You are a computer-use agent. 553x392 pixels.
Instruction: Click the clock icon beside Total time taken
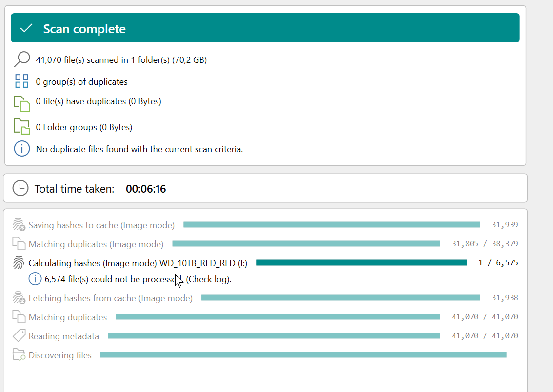pos(20,188)
